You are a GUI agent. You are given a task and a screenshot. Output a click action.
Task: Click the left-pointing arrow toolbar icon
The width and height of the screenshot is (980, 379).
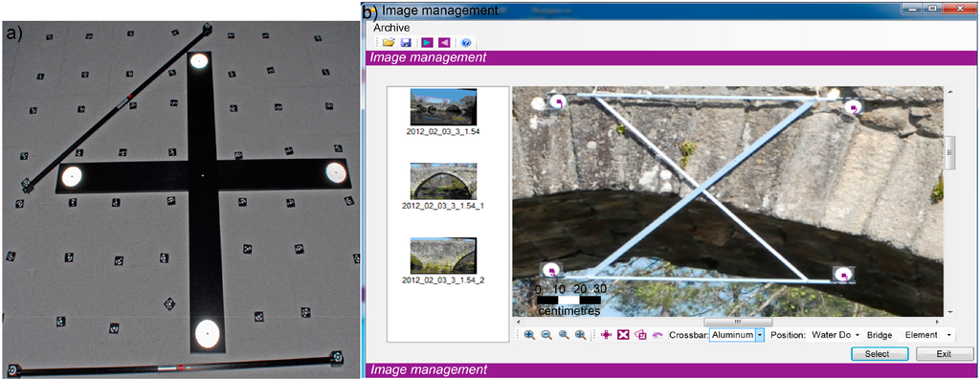click(444, 42)
